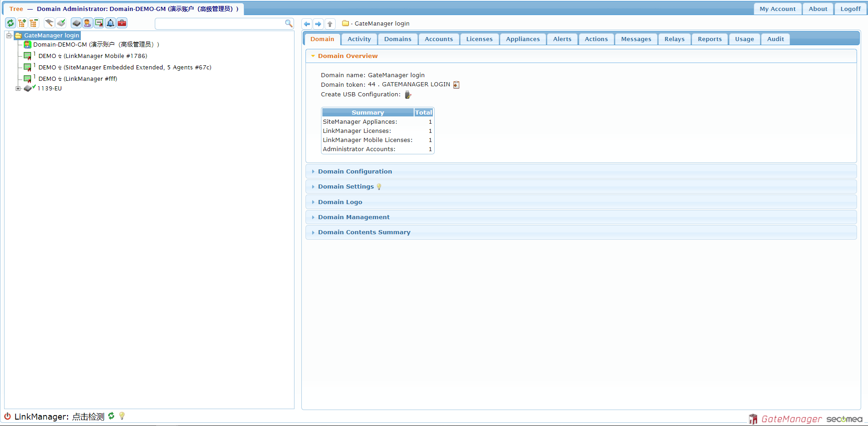Open the Alerts tab

click(562, 39)
